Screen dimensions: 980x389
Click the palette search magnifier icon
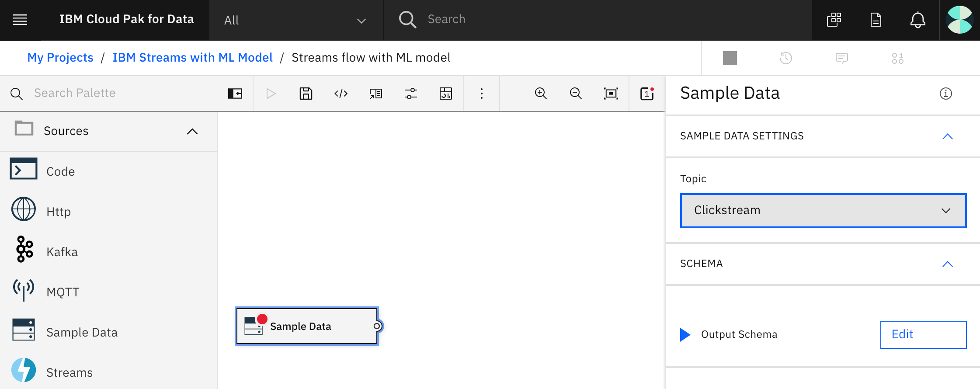17,94
